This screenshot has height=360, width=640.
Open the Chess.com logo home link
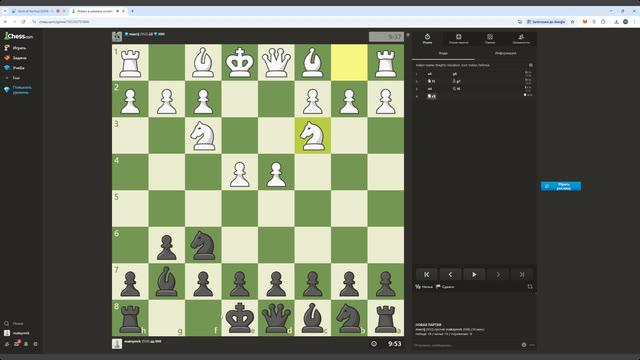tap(18, 36)
